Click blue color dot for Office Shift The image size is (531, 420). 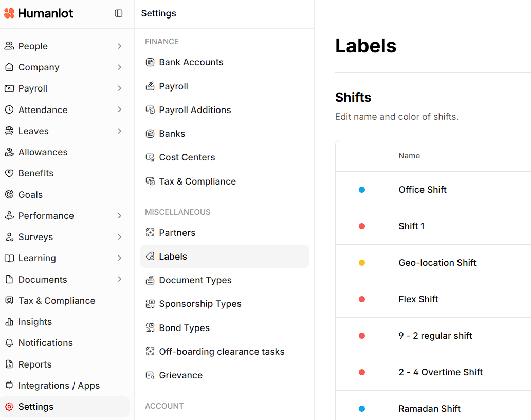pos(362,190)
